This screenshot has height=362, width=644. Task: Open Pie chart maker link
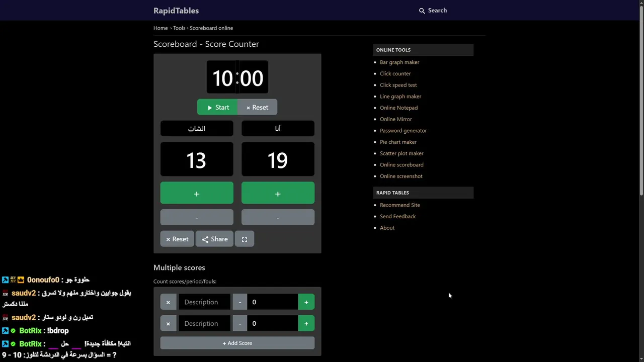point(398,142)
